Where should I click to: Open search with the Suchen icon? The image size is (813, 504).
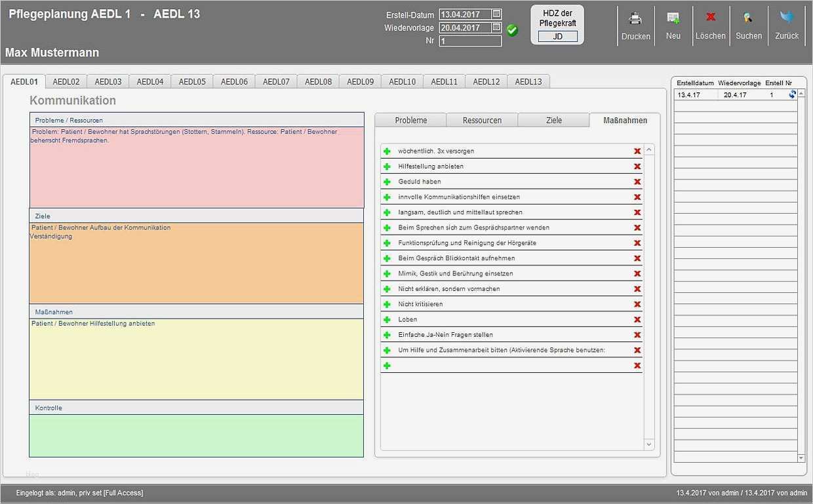(x=748, y=18)
